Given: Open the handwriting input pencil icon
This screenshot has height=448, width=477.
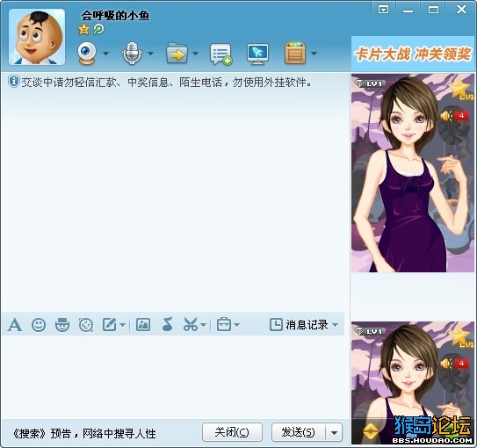Looking at the screenshot, I should click(x=110, y=324).
